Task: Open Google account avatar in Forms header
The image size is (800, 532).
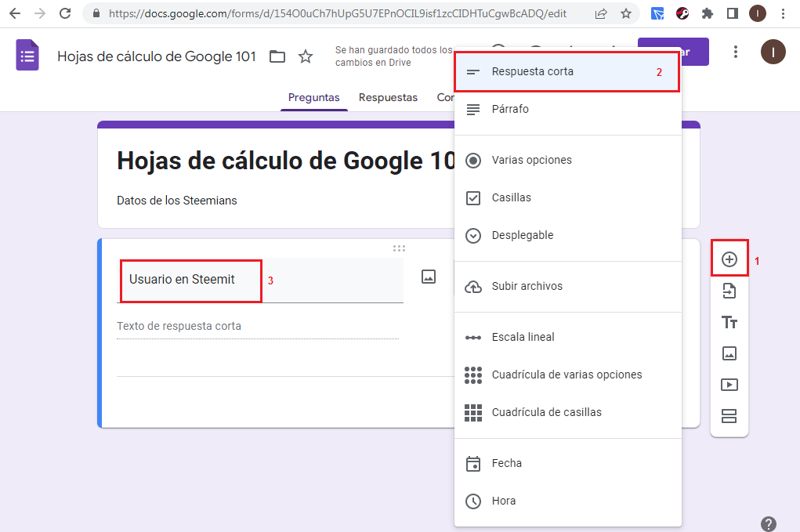Action: tap(773, 52)
